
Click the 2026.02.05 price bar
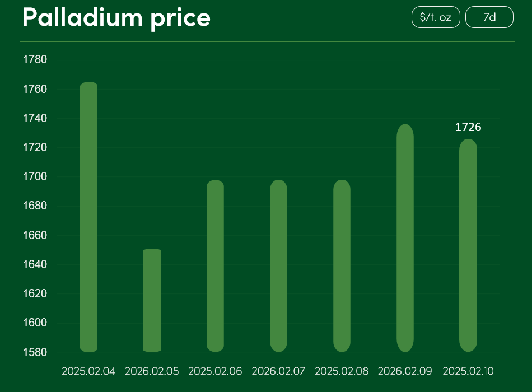pos(152,300)
